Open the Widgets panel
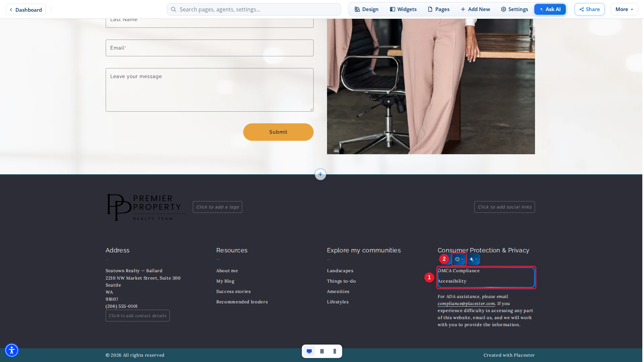 [403, 9]
